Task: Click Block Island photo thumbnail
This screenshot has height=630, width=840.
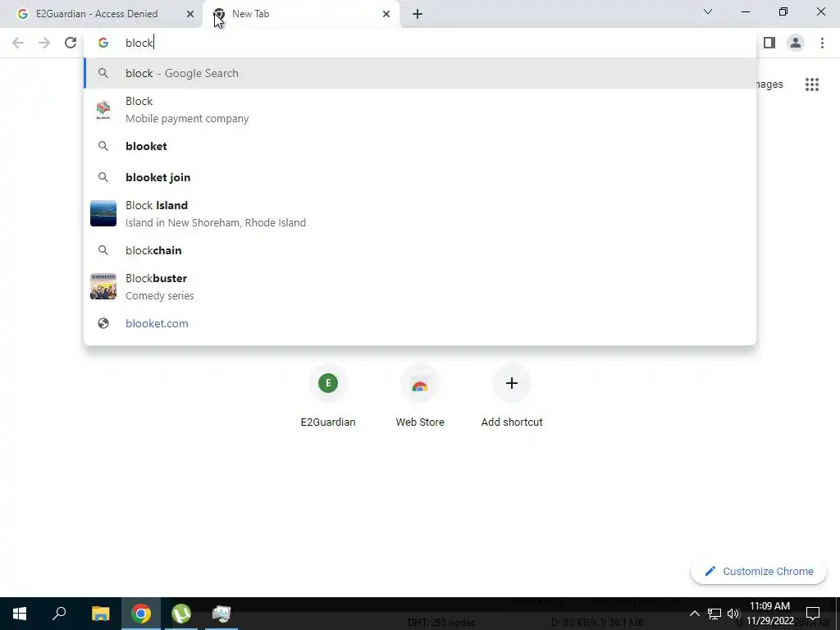Action: tap(103, 213)
